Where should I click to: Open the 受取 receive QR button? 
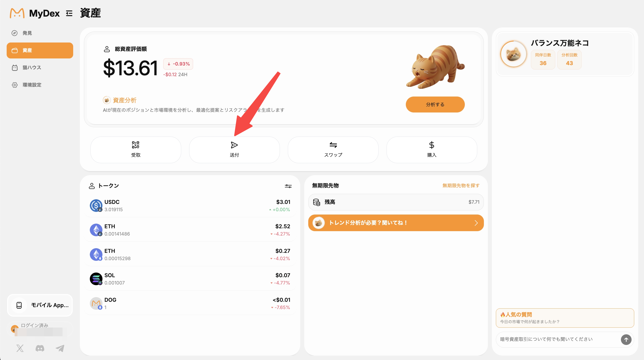tap(136, 150)
